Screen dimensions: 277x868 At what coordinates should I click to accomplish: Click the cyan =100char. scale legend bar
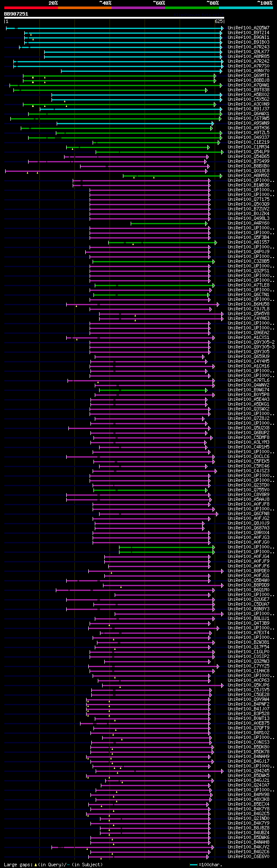click(x=193, y=865)
